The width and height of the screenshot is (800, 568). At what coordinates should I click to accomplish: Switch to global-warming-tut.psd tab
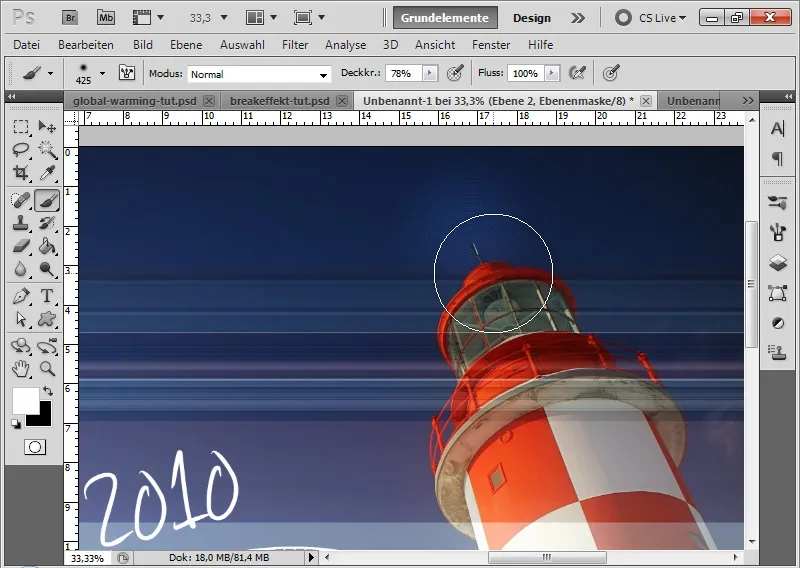coord(134,101)
